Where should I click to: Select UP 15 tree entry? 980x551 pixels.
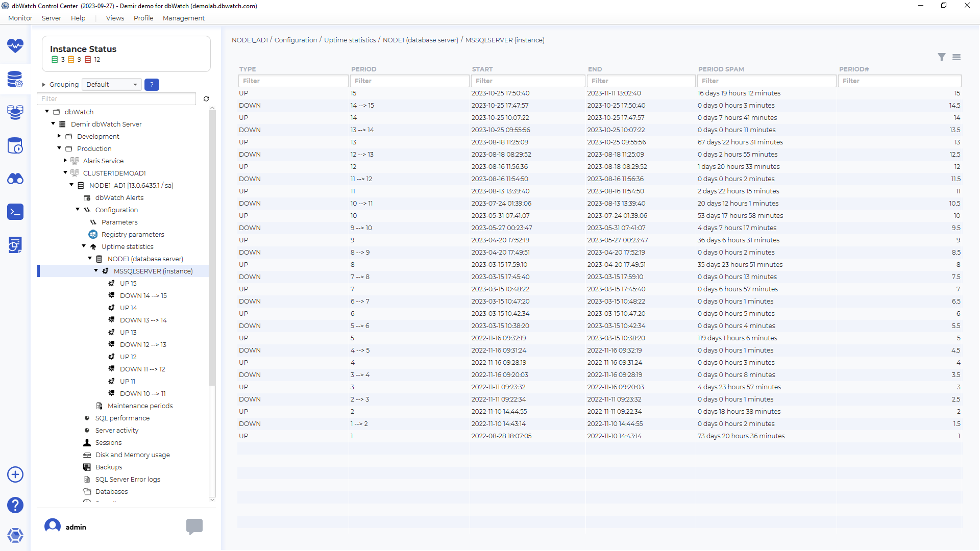tap(128, 284)
